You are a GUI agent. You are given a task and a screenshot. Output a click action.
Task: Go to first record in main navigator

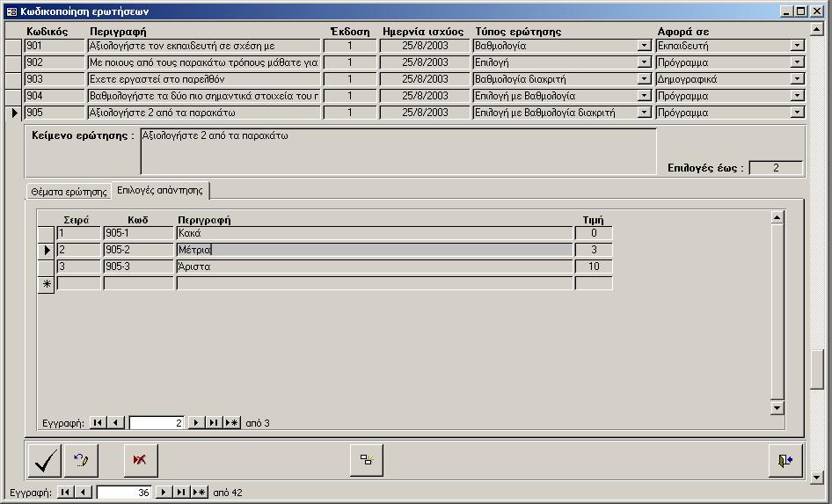pyautogui.click(x=66, y=493)
